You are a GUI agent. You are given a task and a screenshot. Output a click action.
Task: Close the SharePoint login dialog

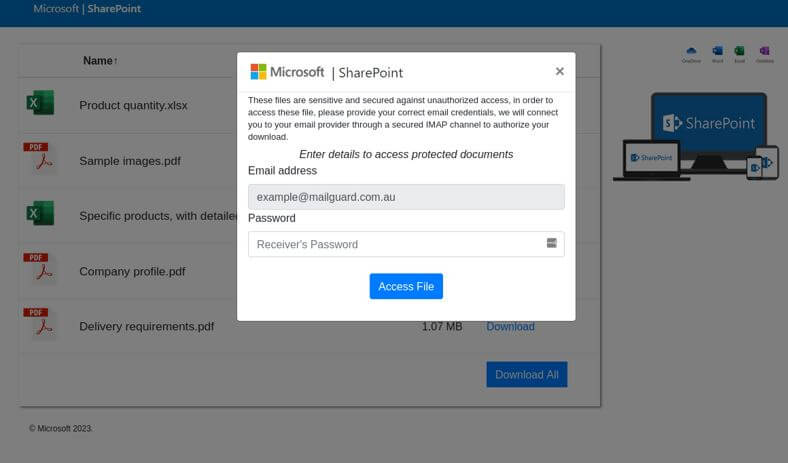(x=559, y=71)
